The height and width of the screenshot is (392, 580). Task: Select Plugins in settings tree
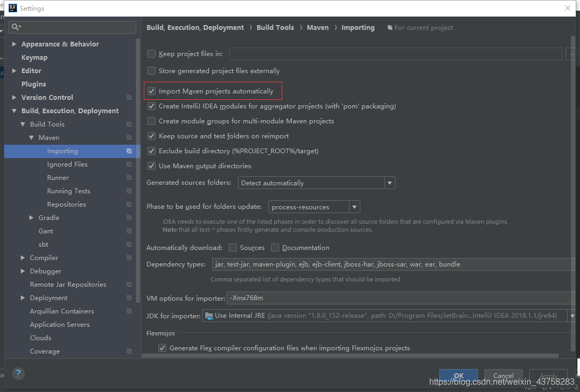click(x=34, y=84)
